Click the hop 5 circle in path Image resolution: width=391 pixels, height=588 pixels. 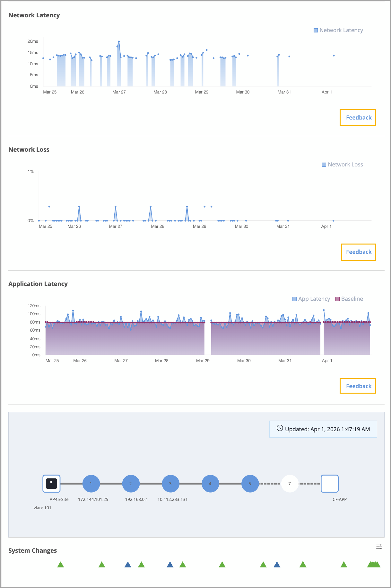(250, 484)
